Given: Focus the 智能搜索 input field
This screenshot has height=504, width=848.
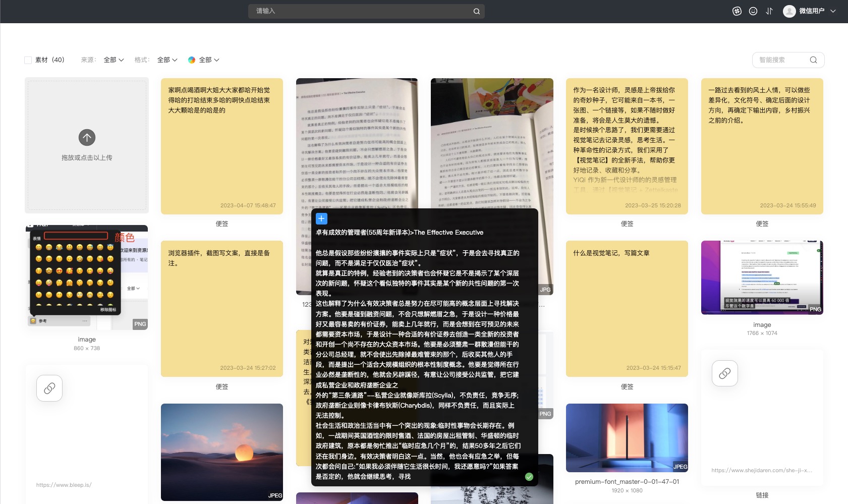Looking at the screenshot, I should (x=788, y=60).
